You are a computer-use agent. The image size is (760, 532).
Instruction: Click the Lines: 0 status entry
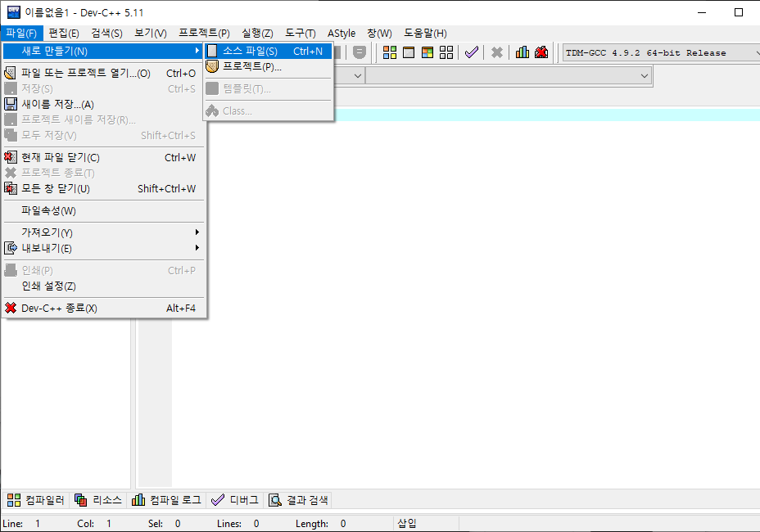click(x=238, y=523)
